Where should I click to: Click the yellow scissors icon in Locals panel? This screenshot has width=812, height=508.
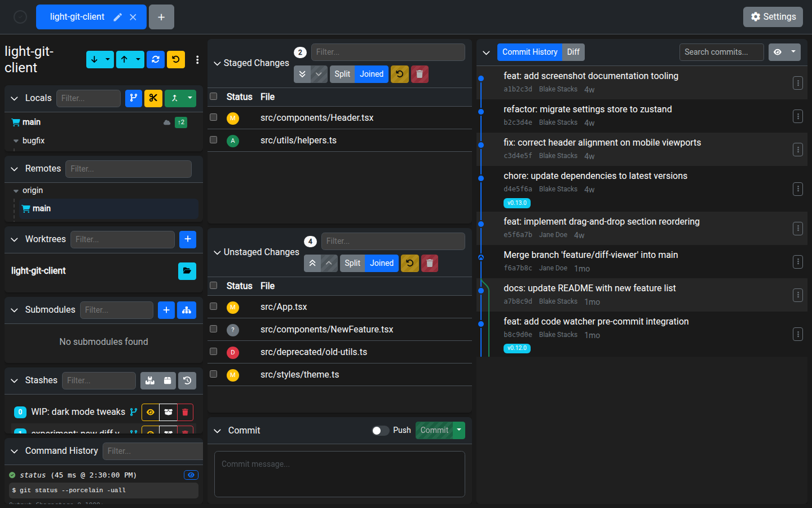tap(153, 98)
